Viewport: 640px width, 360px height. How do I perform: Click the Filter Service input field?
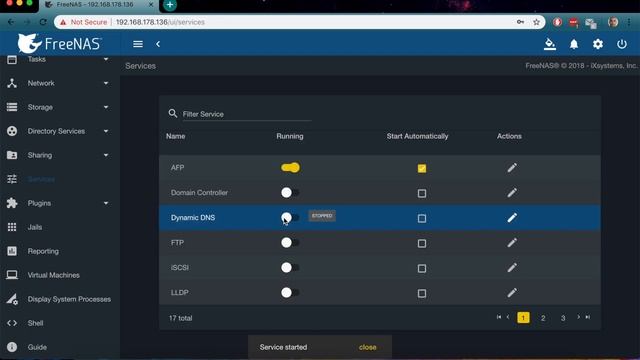tap(247, 114)
